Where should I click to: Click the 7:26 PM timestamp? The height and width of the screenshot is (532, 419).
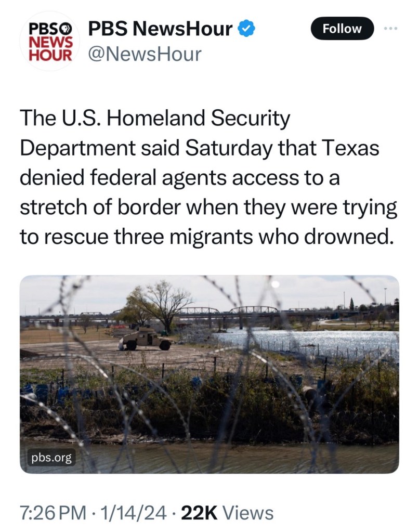(x=53, y=513)
